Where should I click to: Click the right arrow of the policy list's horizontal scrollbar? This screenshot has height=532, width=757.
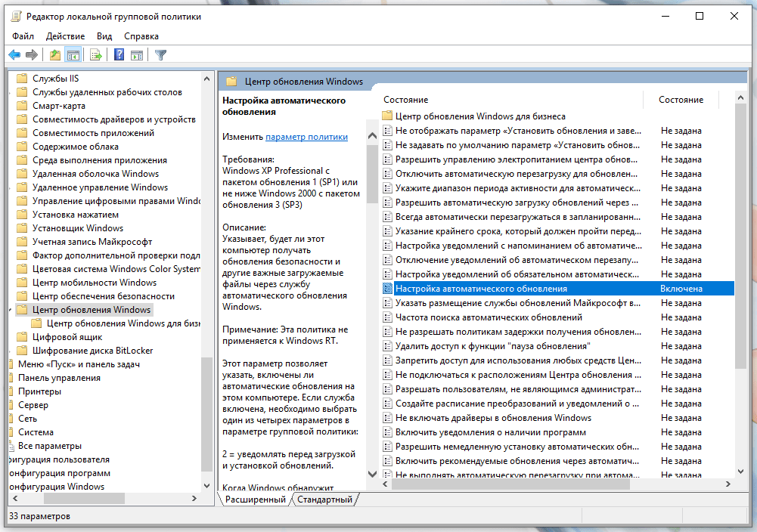tap(728, 484)
